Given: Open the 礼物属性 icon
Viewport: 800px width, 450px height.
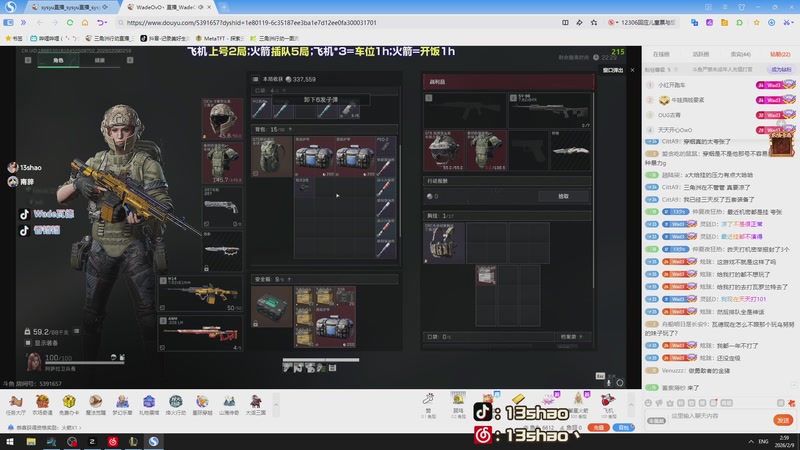Looking at the screenshot, I should point(149,405).
